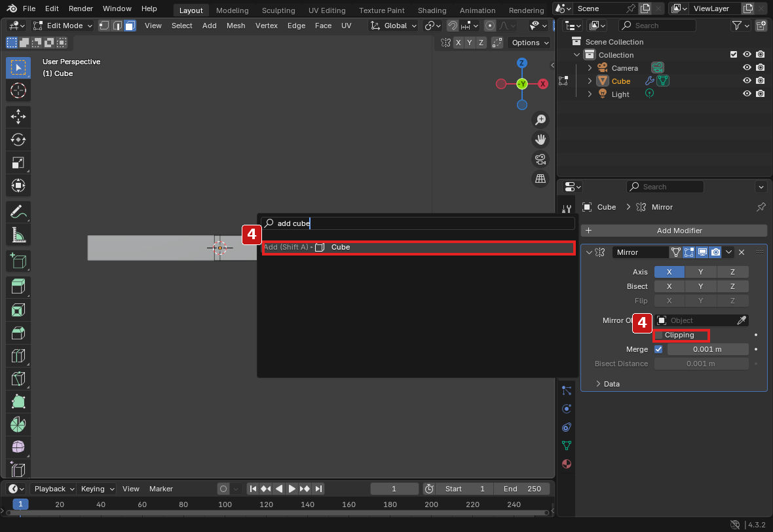Open the Options dropdown
Screen dimensions: 773x532
(529, 43)
